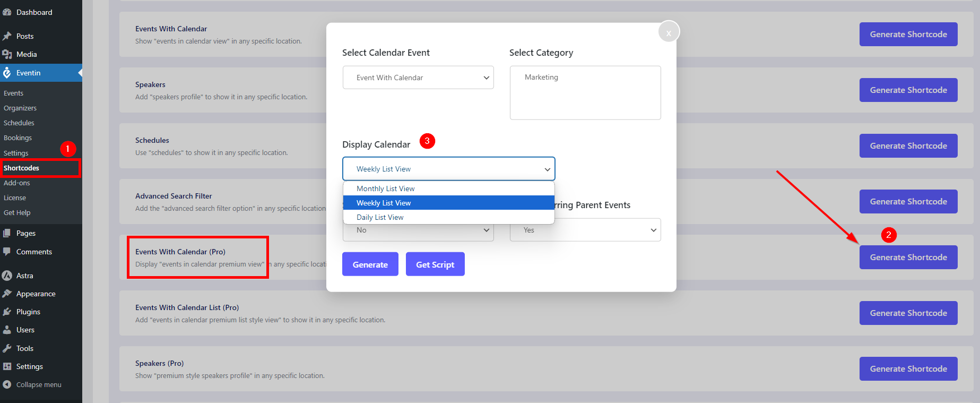Choose Monthly List View option
The image size is (980, 403).
point(449,188)
